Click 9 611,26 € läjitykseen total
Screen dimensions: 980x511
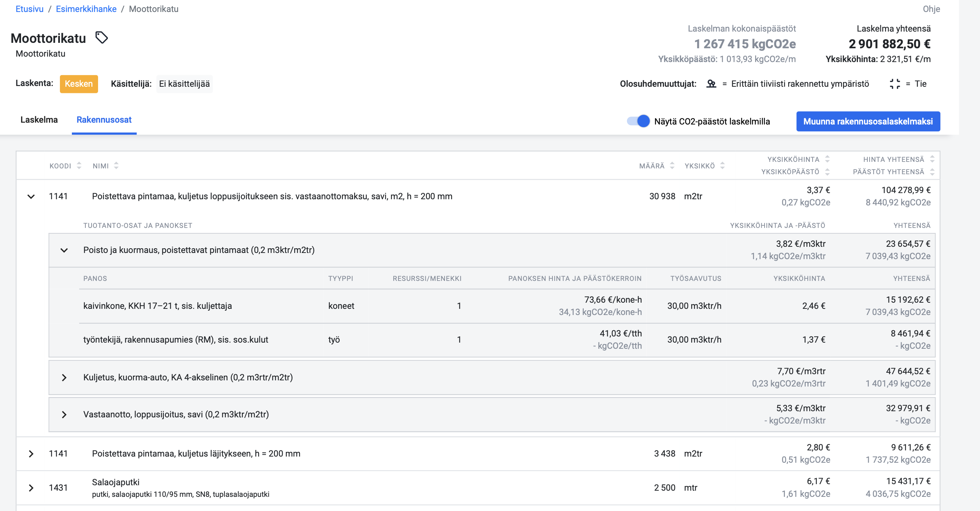click(x=910, y=447)
